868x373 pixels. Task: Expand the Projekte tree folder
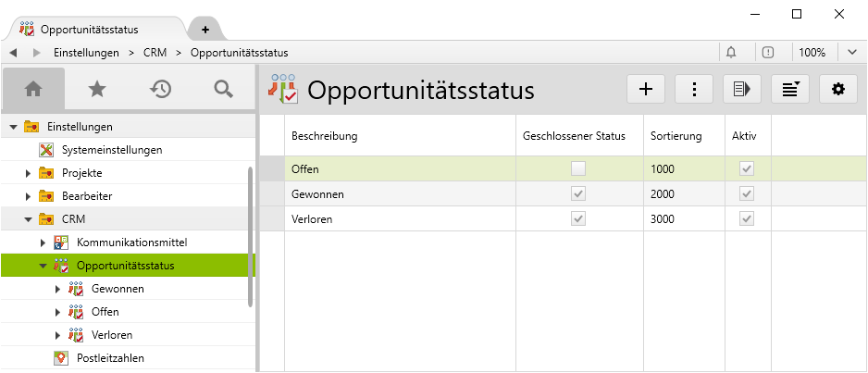pyautogui.click(x=29, y=173)
